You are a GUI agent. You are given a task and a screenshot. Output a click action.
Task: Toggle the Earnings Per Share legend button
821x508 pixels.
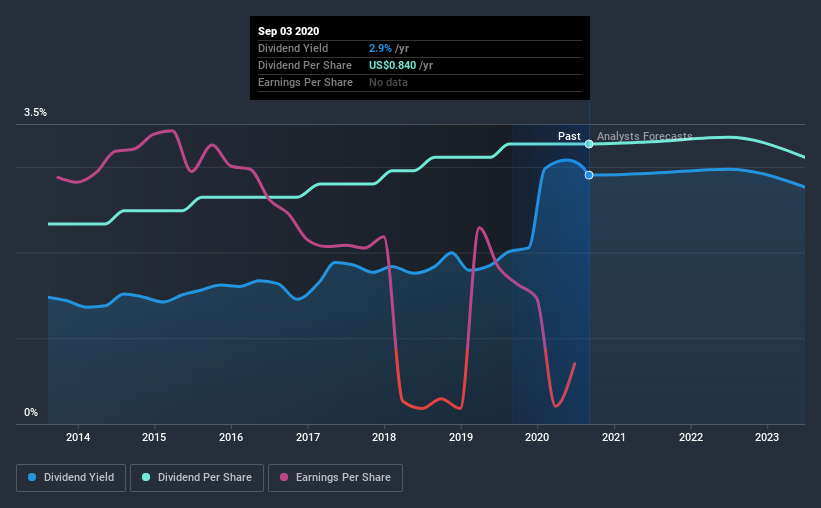click(x=335, y=478)
